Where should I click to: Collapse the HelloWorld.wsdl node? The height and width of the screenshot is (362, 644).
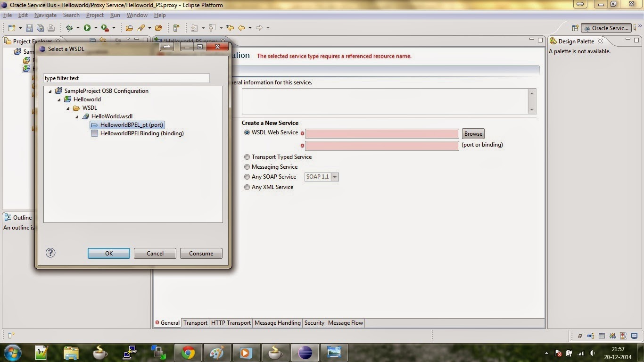coord(77,116)
